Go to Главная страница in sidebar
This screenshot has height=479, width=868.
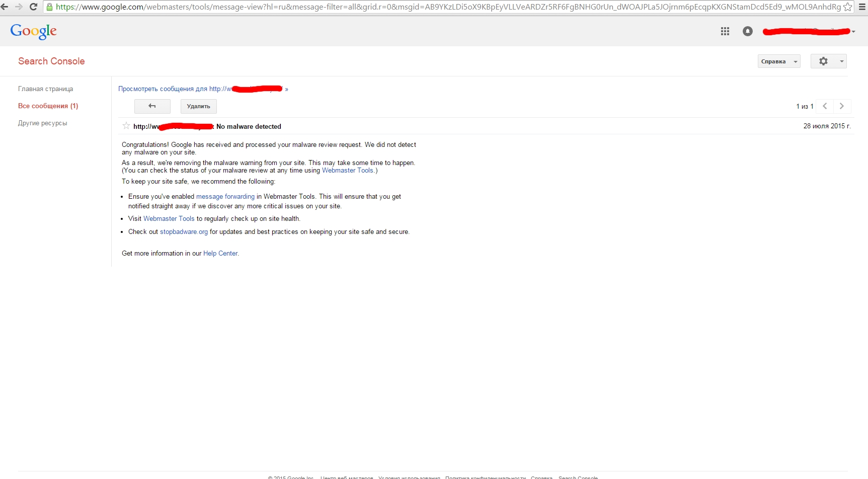(x=45, y=89)
